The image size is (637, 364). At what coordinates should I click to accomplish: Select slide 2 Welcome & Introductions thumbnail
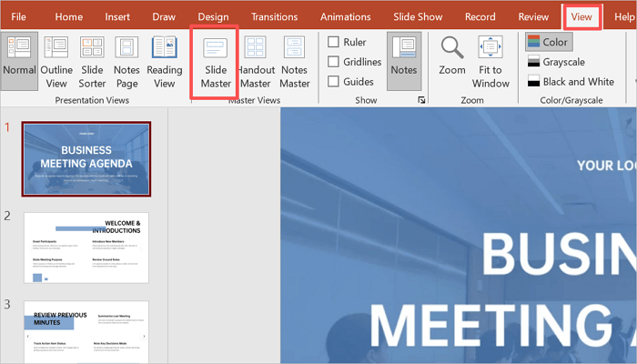86,248
